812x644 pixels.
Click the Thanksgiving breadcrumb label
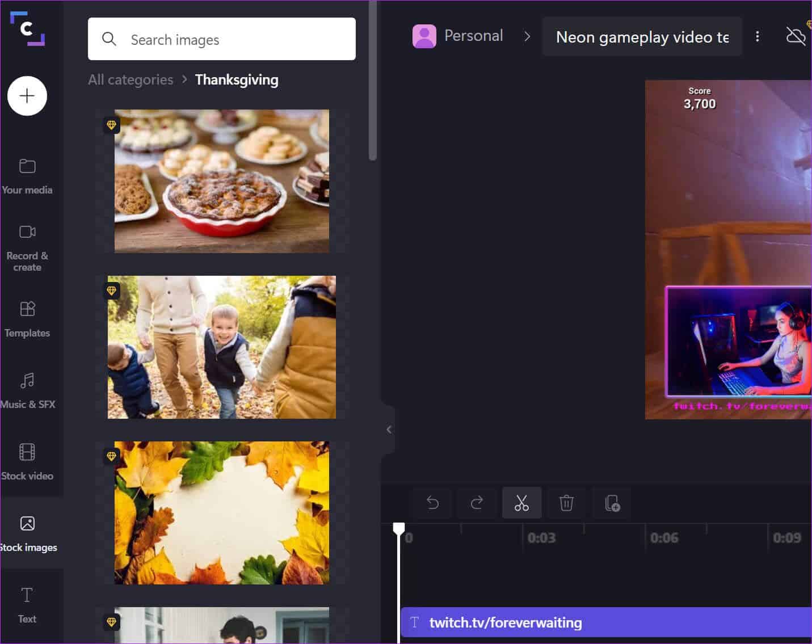pyautogui.click(x=237, y=79)
